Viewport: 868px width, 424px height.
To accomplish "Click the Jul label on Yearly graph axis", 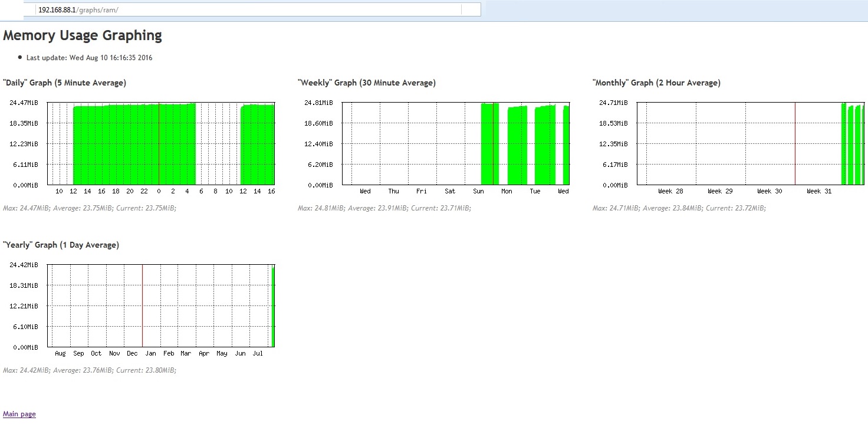I will tap(258, 353).
